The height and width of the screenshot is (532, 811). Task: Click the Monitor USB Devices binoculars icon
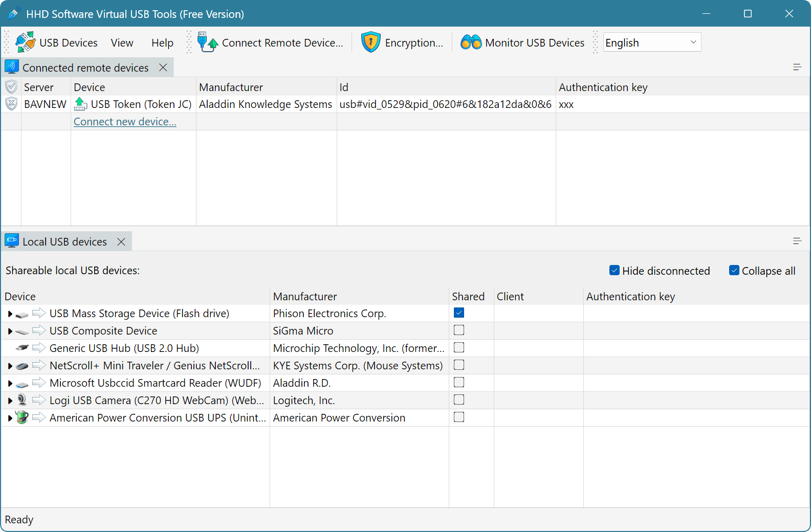point(471,42)
